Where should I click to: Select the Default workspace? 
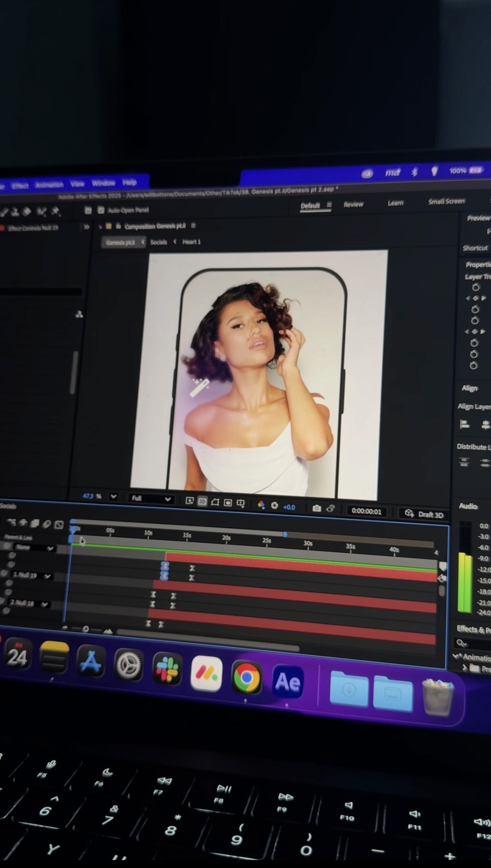tap(310, 206)
